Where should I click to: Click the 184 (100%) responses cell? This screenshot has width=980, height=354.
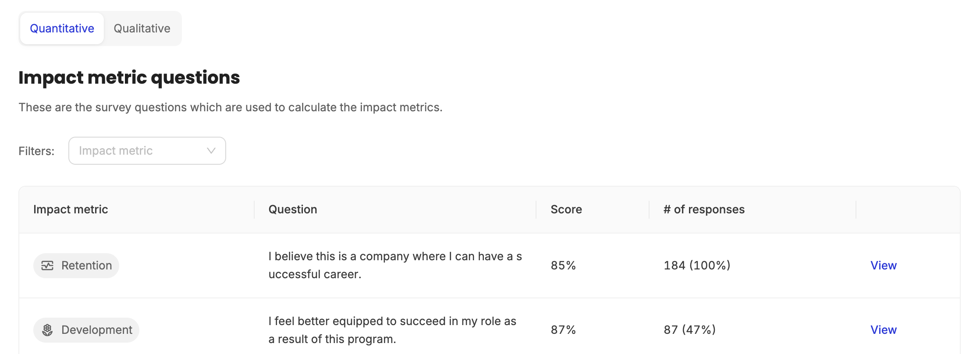tap(697, 265)
